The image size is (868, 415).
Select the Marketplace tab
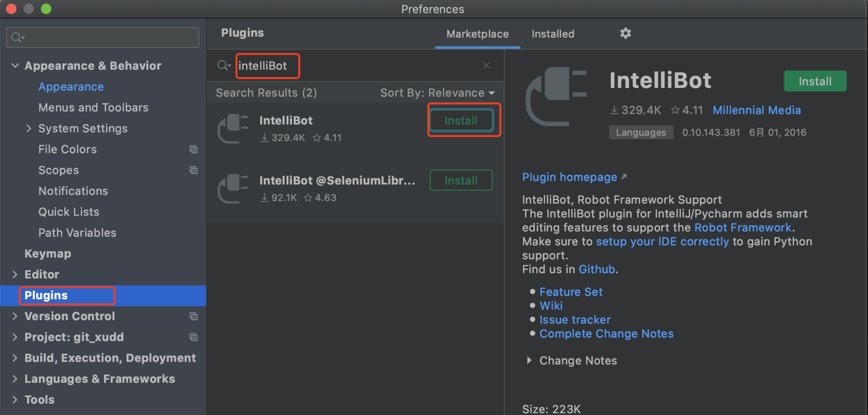click(x=477, y=34)
